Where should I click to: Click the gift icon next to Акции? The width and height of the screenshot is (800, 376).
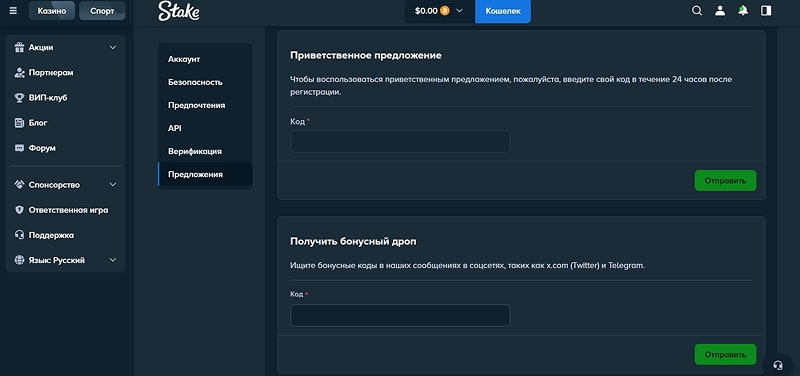click(x=20, y=47)
